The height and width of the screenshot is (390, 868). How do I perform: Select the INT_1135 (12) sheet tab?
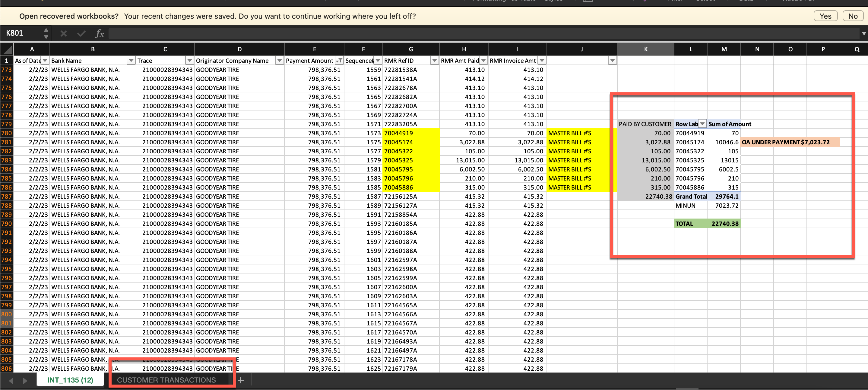(70, 380)
